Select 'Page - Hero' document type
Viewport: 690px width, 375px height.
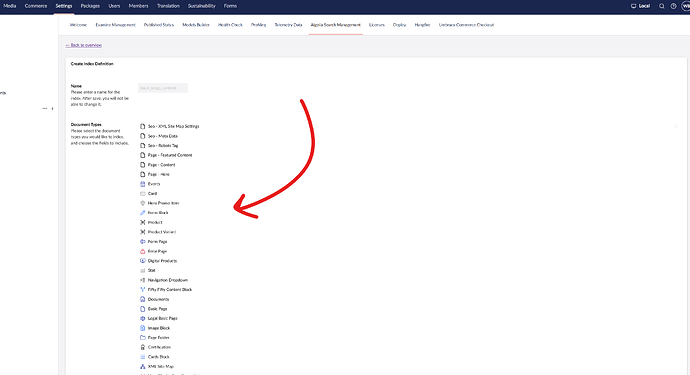(x=158, y=174)
